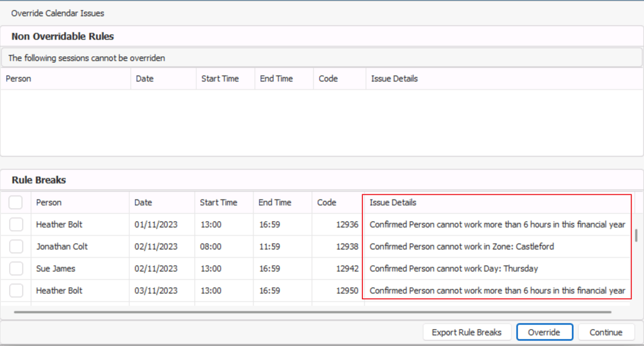
Task: Click the Export Rule Breaks button
Action: tap(466, 332)
